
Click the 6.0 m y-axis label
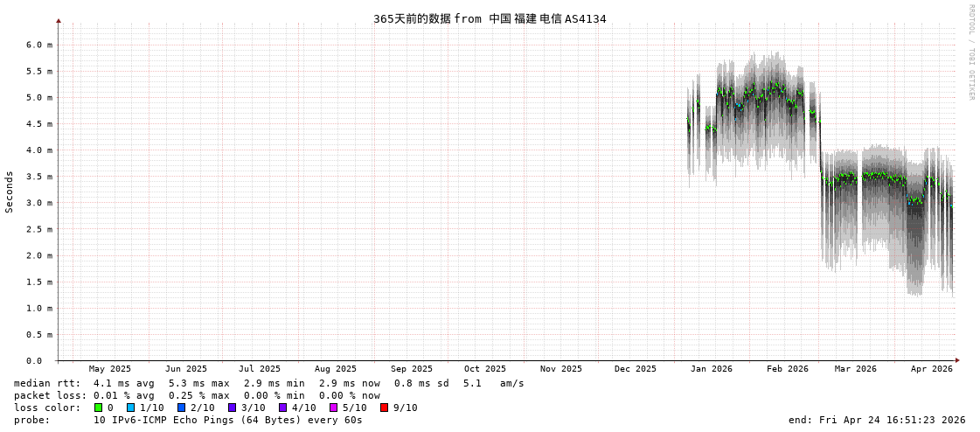click(38, 45)
